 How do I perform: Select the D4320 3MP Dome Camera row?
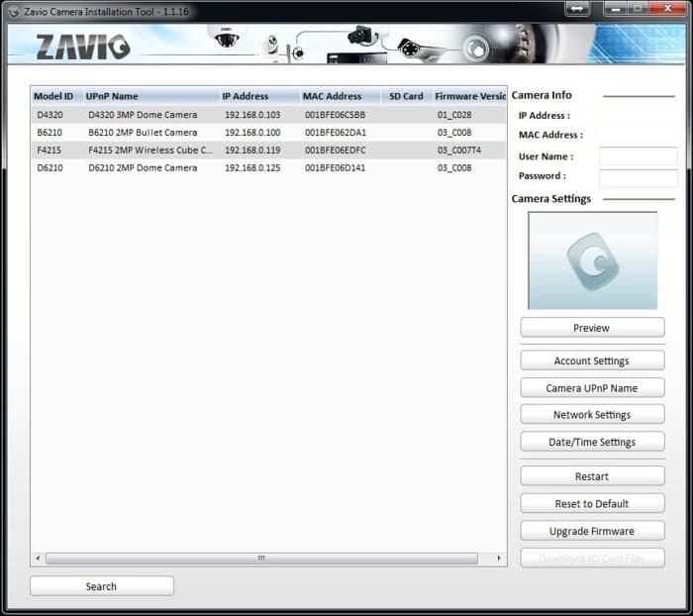coord(268,115)
